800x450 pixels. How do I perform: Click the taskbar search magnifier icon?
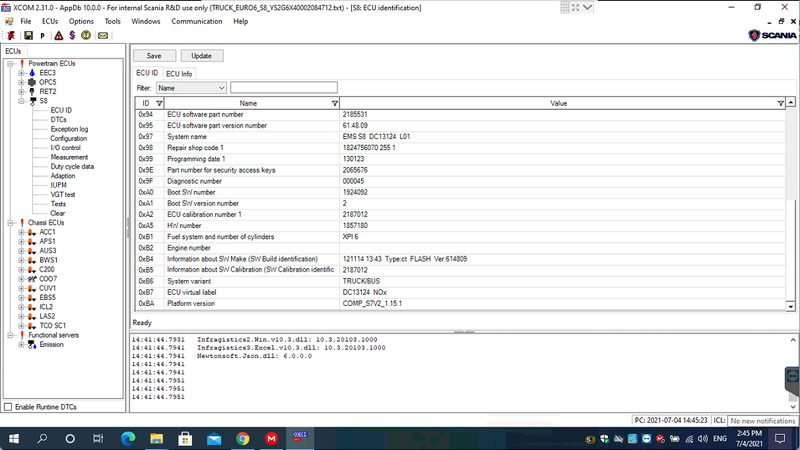(x=42, y=439)
